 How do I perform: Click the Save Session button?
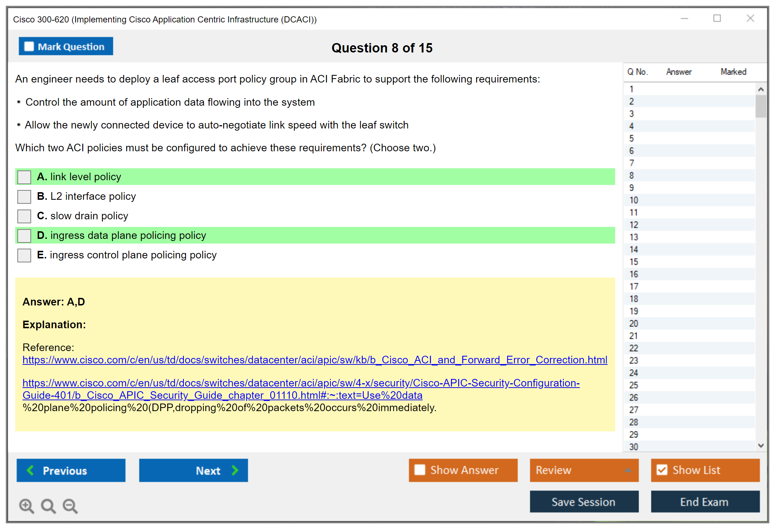(584, 502)
